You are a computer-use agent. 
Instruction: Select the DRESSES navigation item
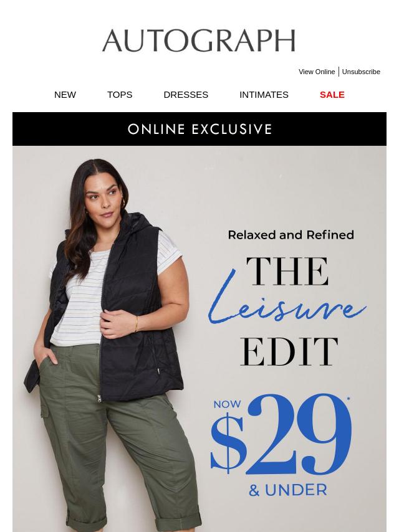pos(186,95)
